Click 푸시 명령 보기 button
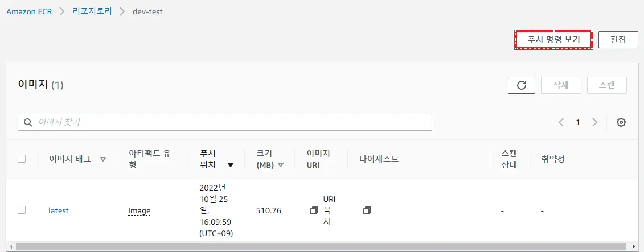The width and height of the screenshot is (644, 252). (553, 40)
